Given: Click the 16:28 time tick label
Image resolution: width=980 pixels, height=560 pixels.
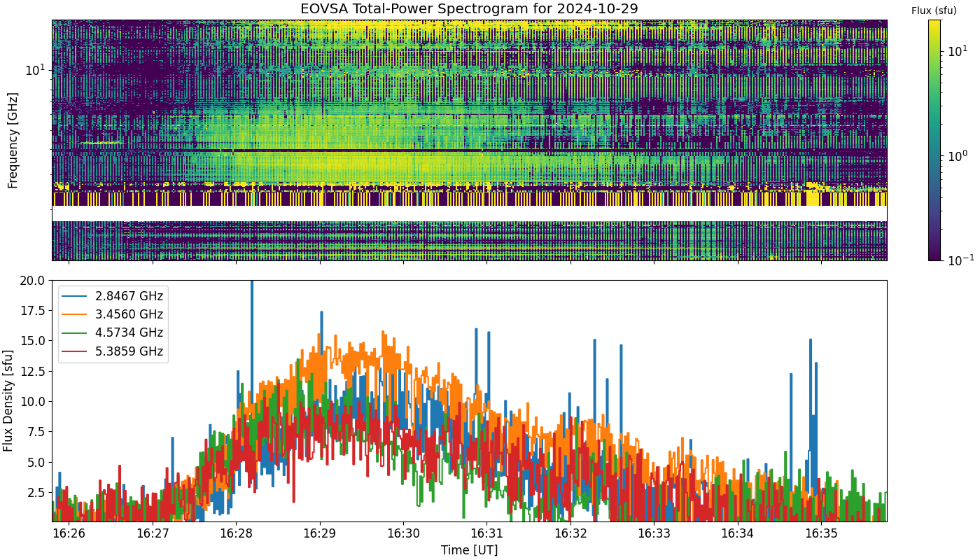Looking at the screenshot, I should point(236,533).
